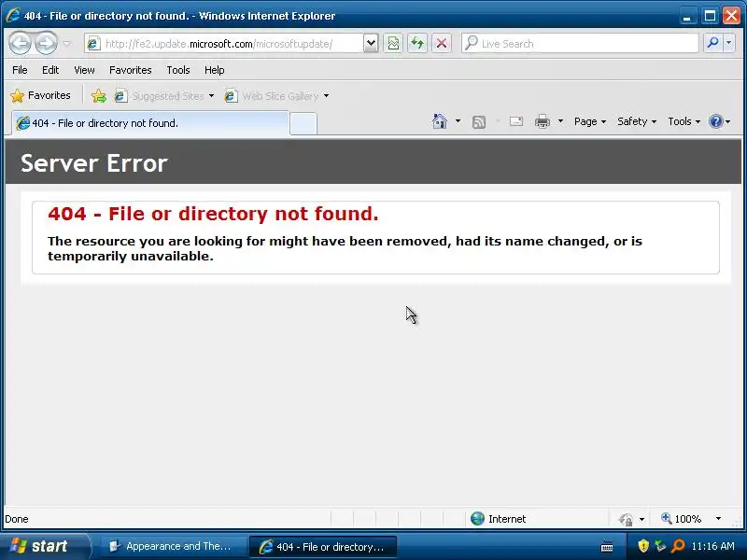Click the address bar URL field
Viewport: 747px width, 560px height.
[x=224, y=44]
